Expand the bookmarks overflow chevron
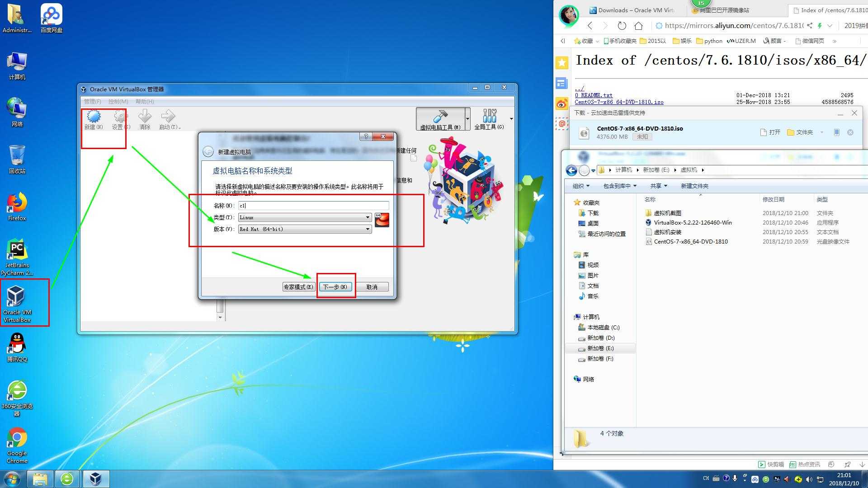 tap(834, 41)
